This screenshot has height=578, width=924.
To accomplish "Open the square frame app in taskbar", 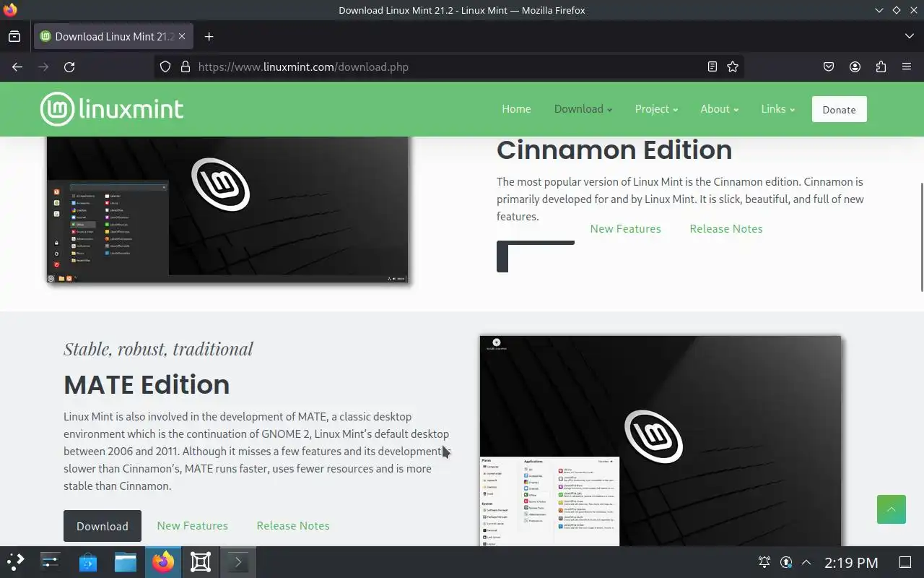I will (x=201, y=562).
